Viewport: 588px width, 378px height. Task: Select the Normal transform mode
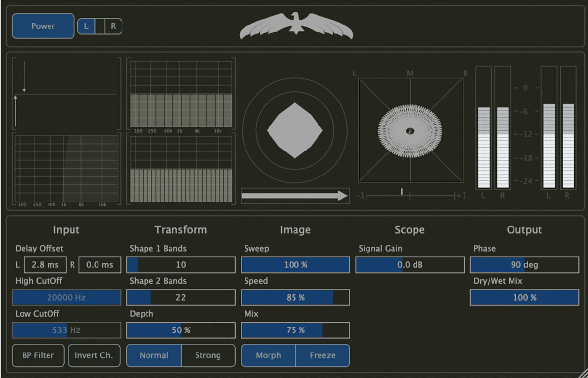(154, 355)
